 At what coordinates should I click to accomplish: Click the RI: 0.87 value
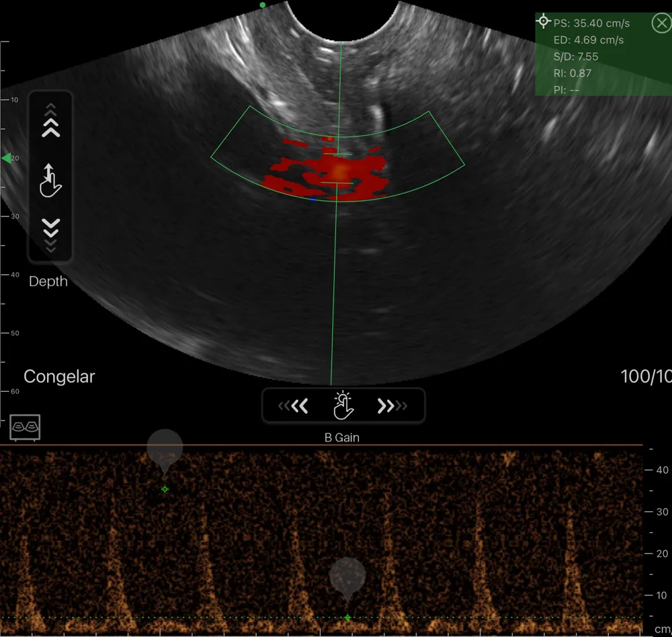point(572,73)
